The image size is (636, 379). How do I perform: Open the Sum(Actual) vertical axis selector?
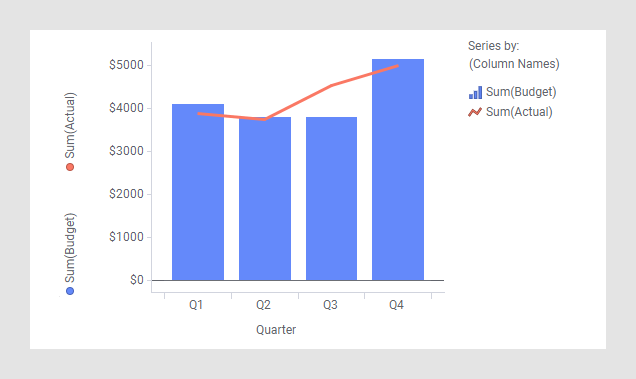coord(70,125)
